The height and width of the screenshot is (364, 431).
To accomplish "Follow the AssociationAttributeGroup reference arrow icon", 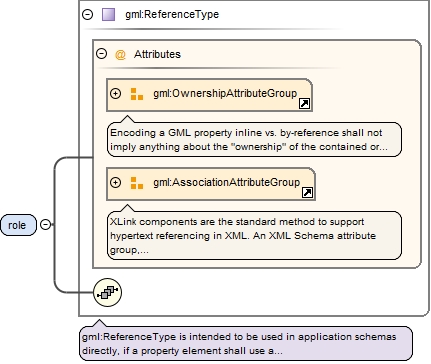I will (307, 193).
